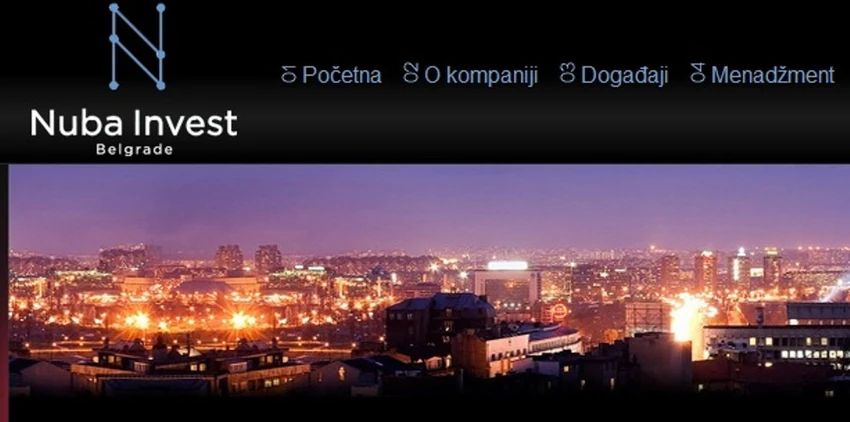
Task: Click the Belgrade night panorama banner
Action: (429, 281)
